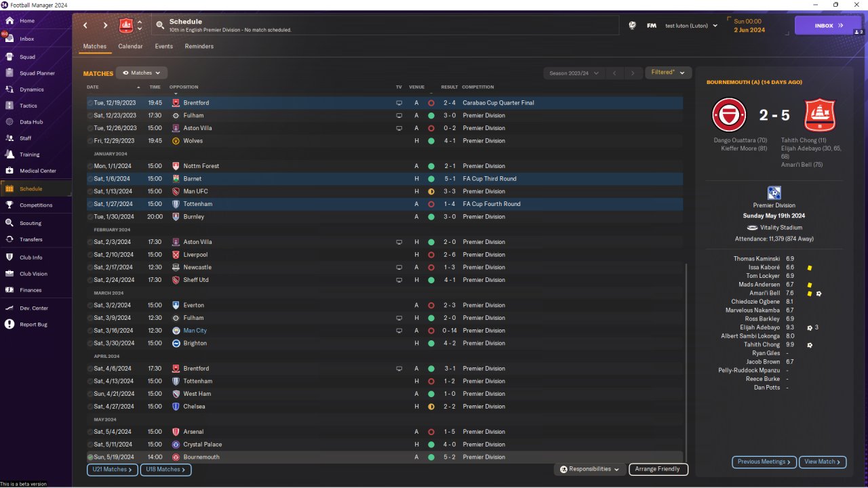
Task: Open the Finances section
Action: 31,290
